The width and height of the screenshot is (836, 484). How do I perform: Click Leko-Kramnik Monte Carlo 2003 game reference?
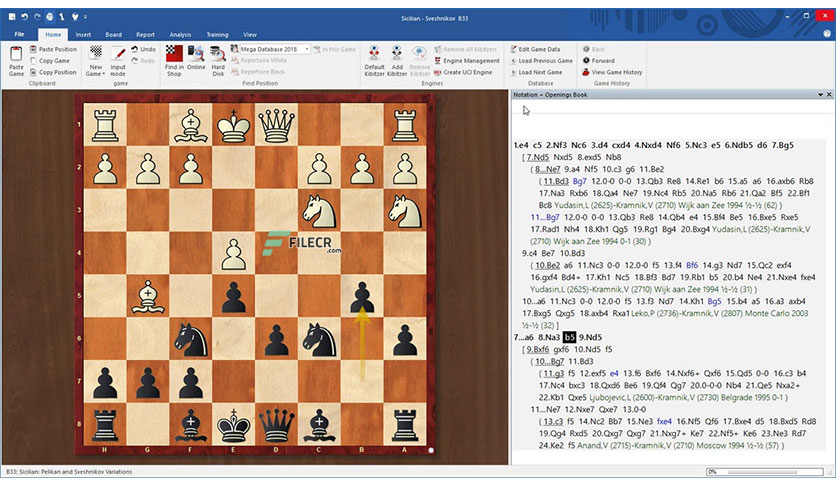click(x=720, y=313)
